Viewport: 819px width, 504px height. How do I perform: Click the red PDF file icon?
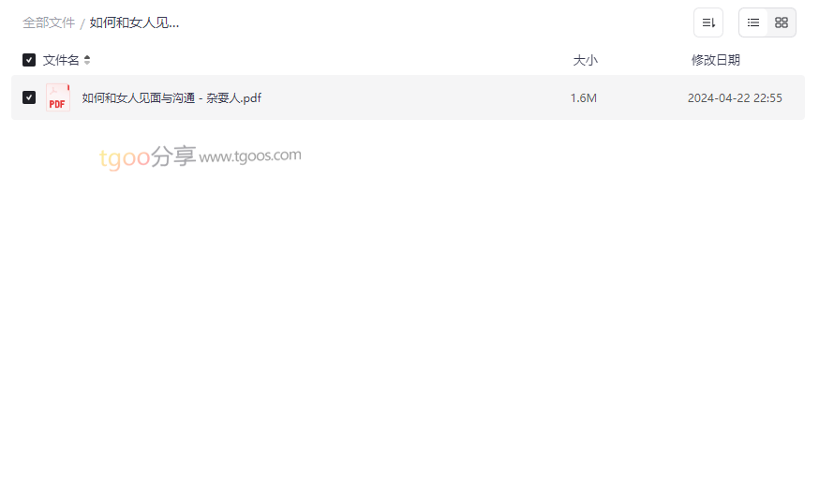[x=57, y=97]
